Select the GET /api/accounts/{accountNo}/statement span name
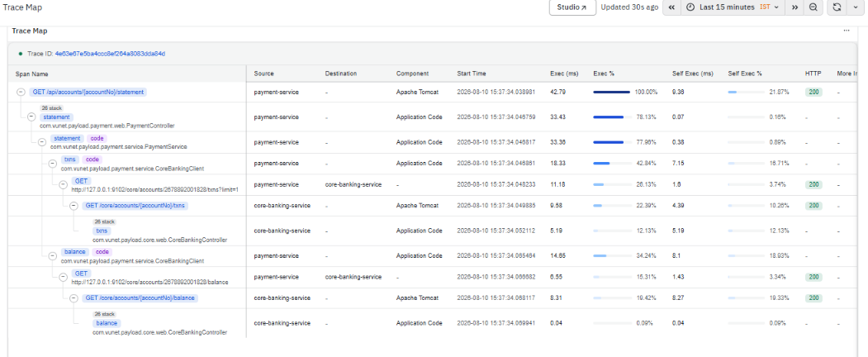 [x=88, y=93]
